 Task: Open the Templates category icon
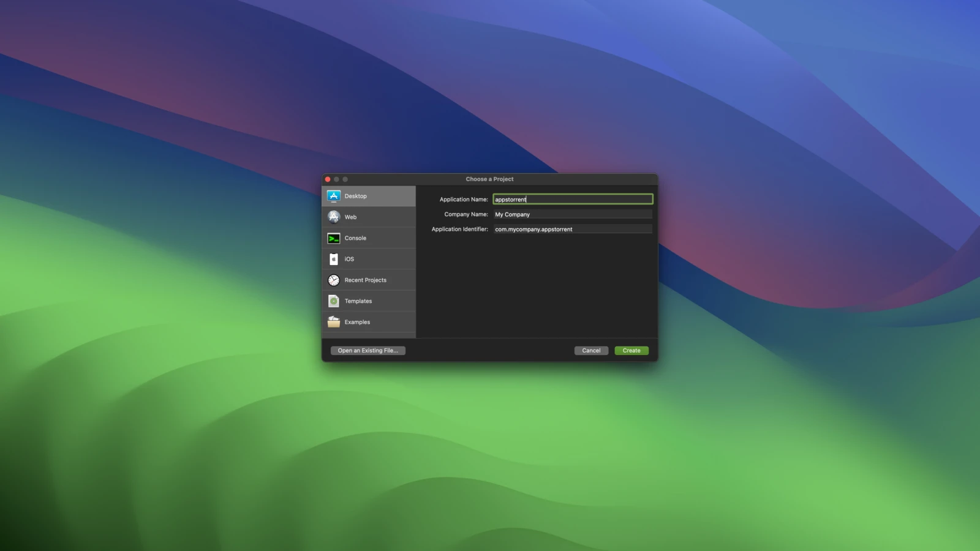pyautogui.click(x=334, y=301)
